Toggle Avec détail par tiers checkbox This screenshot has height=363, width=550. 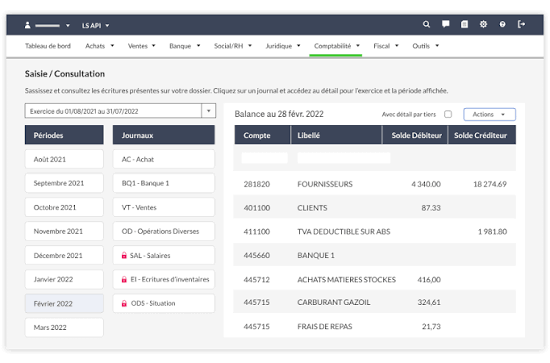[448, 114]
